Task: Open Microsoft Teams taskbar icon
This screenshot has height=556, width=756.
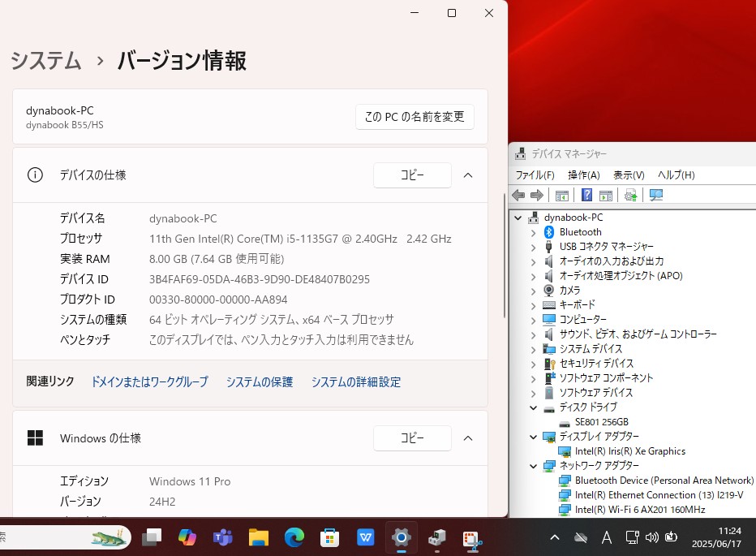Action: [x=223, y=537]
